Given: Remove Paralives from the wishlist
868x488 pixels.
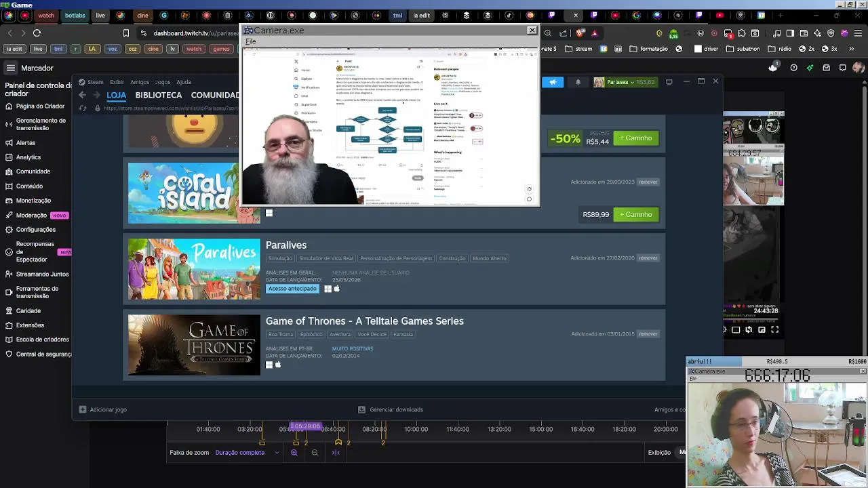Looking at the screenshot, I should coord(648,258).
